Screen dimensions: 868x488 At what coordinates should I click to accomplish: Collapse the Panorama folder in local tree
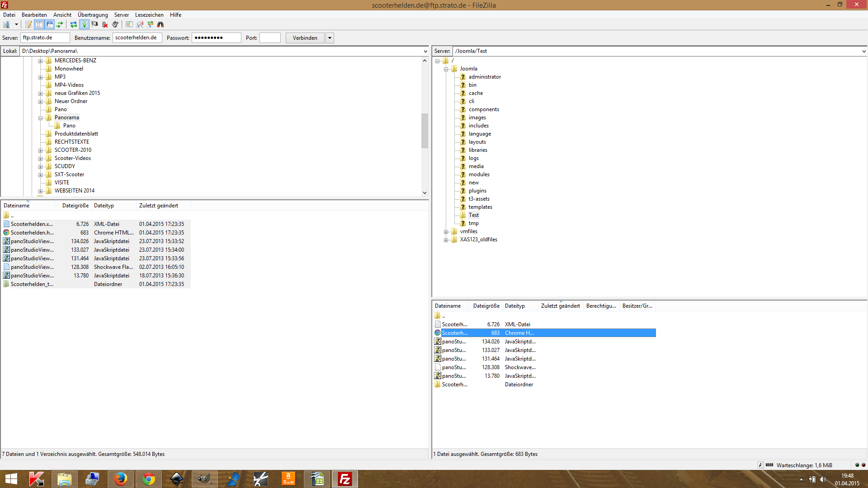pyautogui.click(x=41, y=118)
